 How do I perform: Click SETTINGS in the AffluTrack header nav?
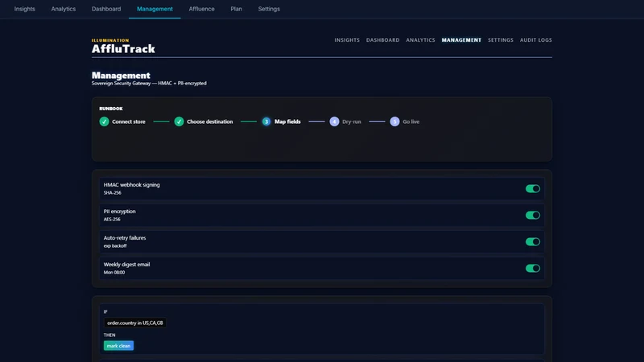pyautogui.click(x=501, y=40)
